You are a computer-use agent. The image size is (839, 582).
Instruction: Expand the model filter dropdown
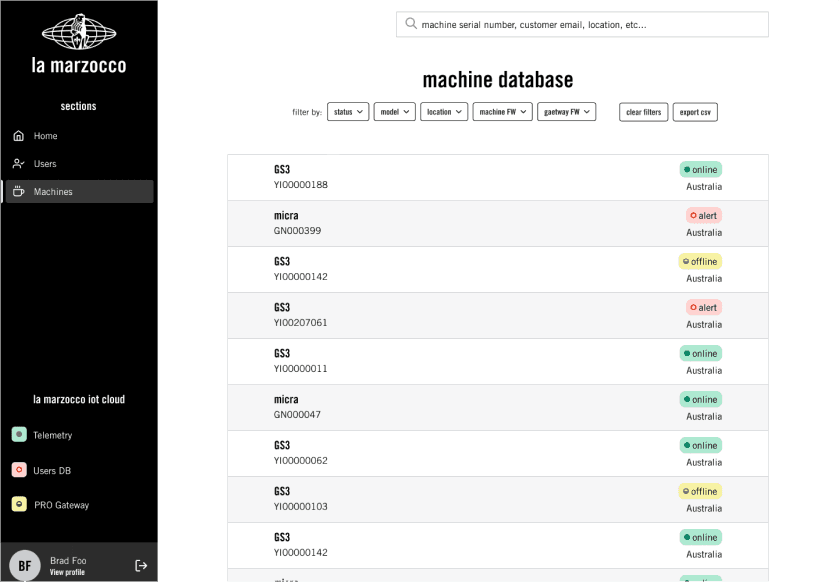click(x=395, y=112)
